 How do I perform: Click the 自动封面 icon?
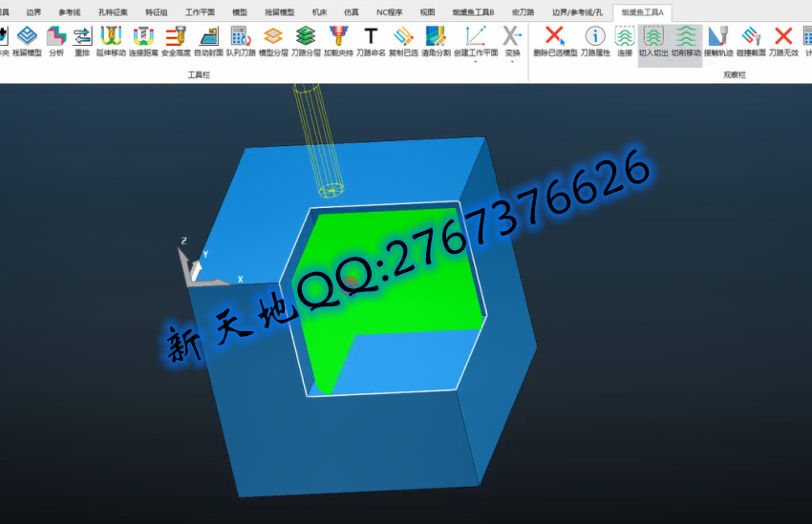point(208,41)
